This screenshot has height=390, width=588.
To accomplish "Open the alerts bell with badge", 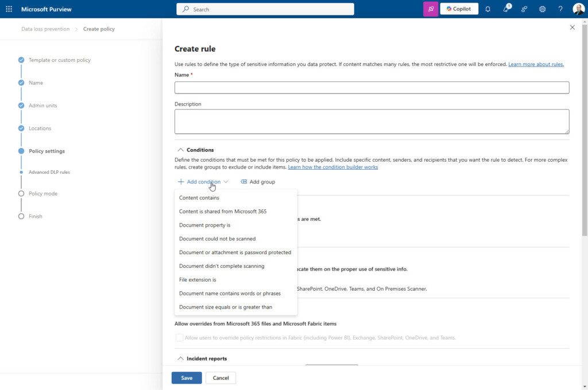I will click(x=506, y=9).
